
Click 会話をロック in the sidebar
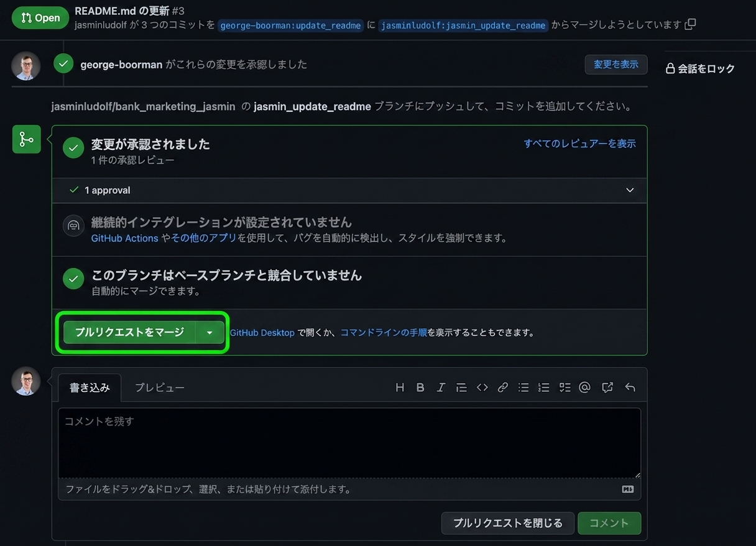[x=706, y=68]
